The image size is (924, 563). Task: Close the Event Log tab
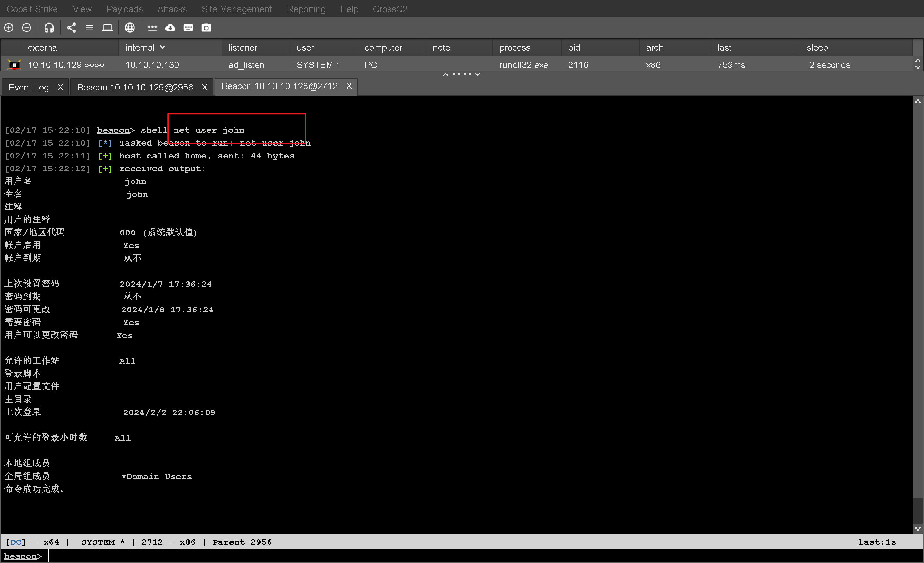[60, 87]
